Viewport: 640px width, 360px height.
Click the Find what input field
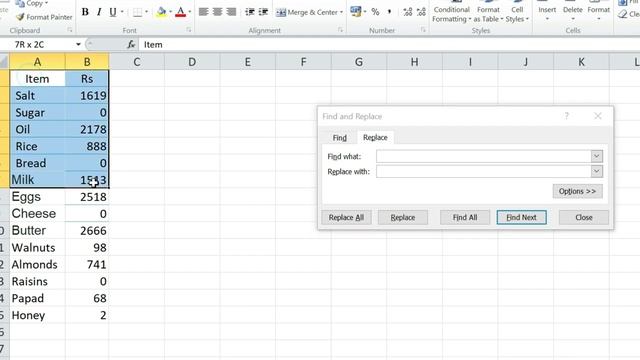pos(484,156)
